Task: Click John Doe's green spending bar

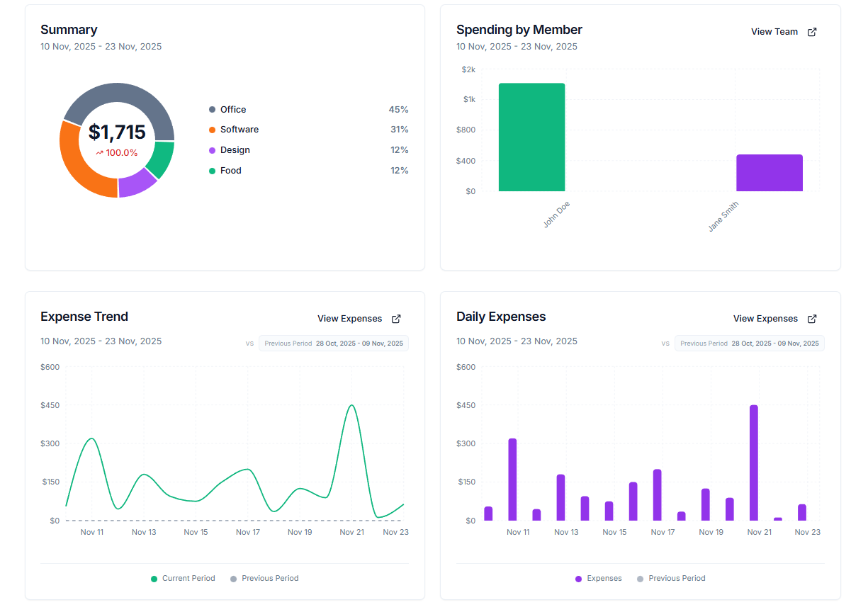Action: (531, 137)
